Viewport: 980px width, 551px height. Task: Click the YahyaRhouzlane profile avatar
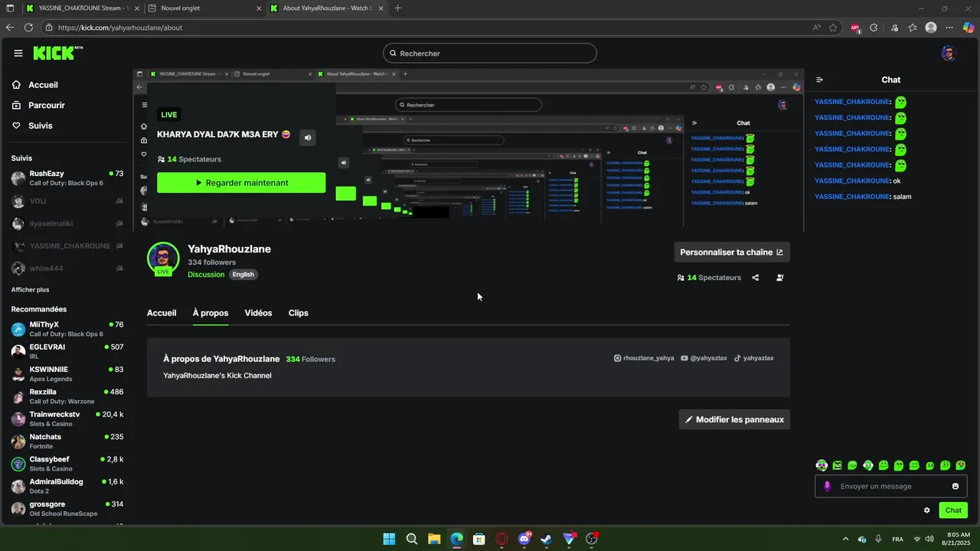(x=163, y=258)
